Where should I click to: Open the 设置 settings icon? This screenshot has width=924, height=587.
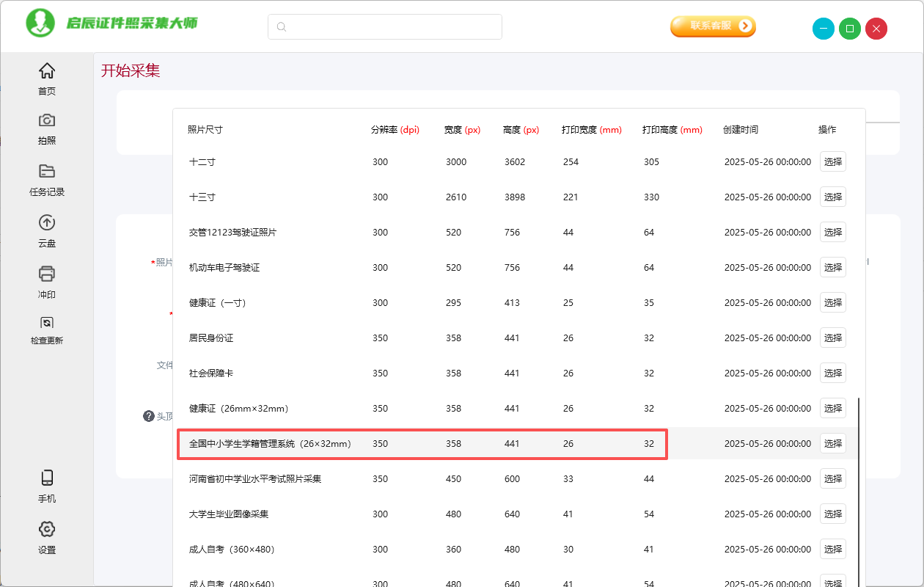click(x=47, y=529)
